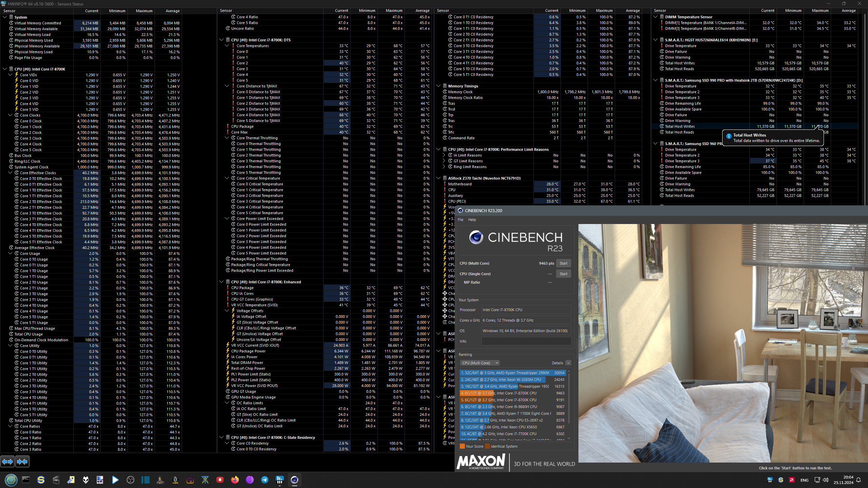The image size is (868, 488).
Task: Click the AMD software tray icon
Action: click(x=792, y=480)
